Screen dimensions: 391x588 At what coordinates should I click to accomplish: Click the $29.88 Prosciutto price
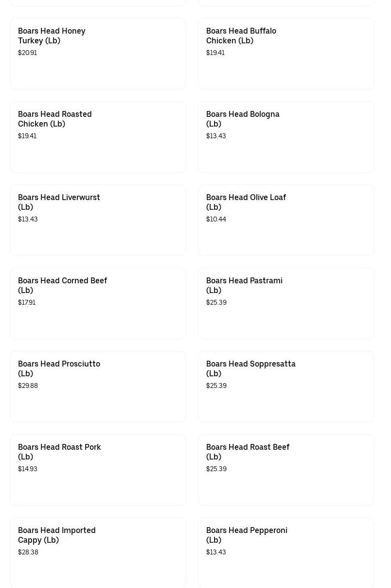(x=28, y=386)
